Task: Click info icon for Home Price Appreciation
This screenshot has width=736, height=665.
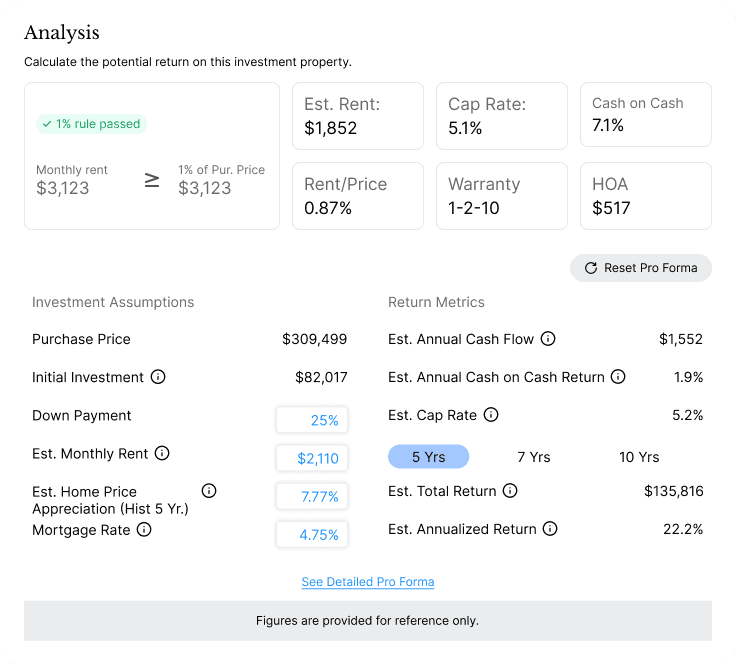Action: coord(209,491)
